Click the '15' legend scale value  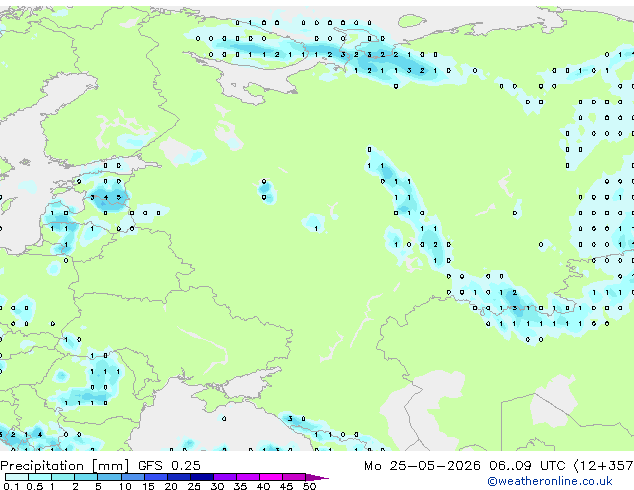[148, 486]
